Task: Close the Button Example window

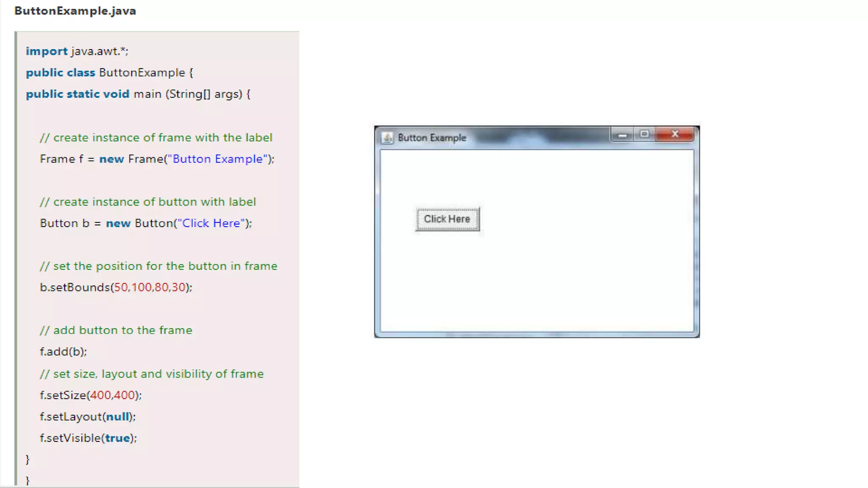Action: (x=675, y=134)
